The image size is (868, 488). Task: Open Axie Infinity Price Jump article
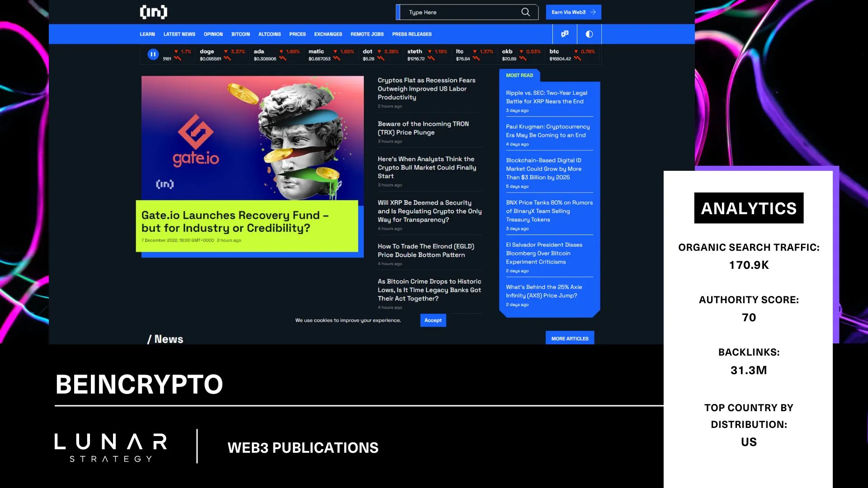544,291
